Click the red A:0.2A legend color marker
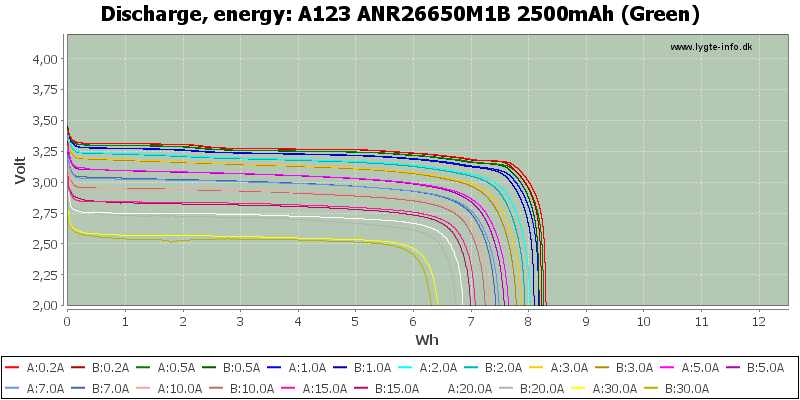This screenshot has width=800, height=400. pos(14,367)
